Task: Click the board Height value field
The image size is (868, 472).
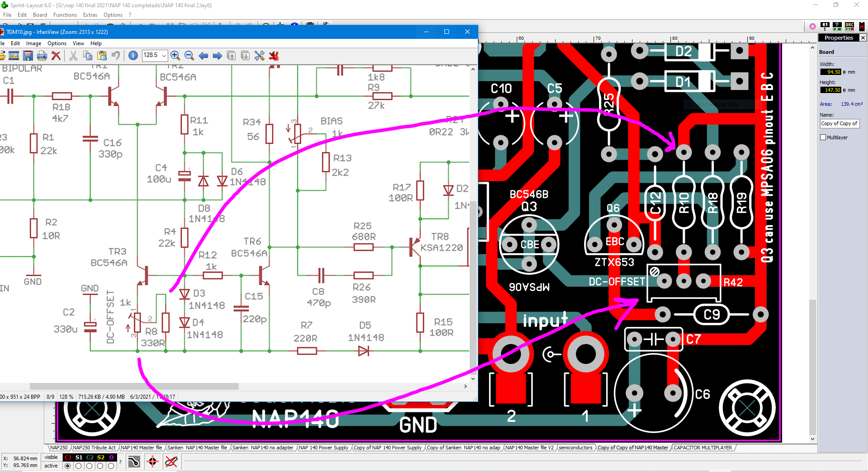Action: click(x=831, y=90)
